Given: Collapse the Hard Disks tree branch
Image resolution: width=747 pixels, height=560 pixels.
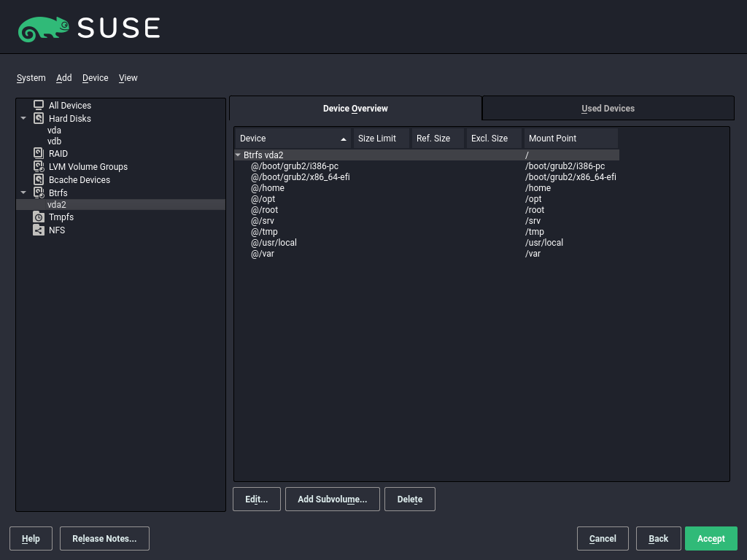Looking at the screenshot, I should click(23, 118).
